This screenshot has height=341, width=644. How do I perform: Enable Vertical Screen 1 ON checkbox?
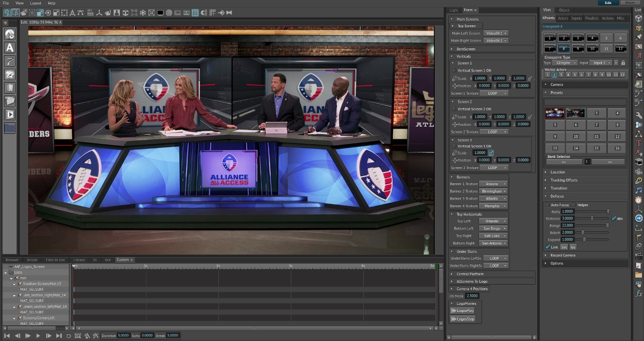click(x=454, y=70)
